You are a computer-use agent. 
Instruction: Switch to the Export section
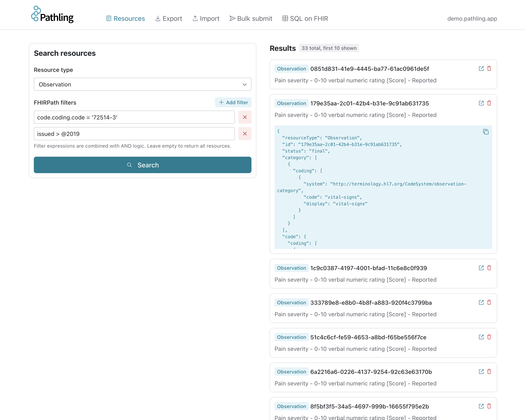[169, 18]
